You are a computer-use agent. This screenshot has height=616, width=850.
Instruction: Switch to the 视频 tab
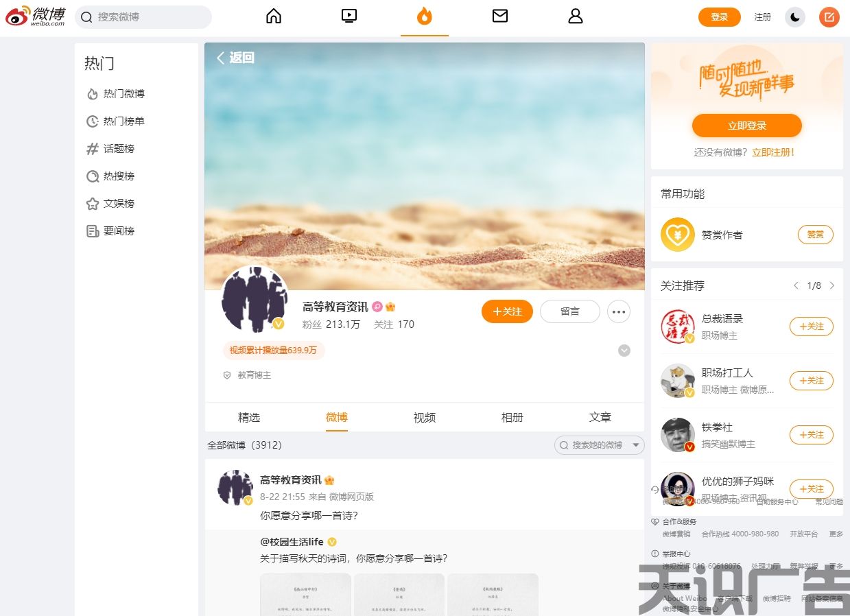[425, 417]
